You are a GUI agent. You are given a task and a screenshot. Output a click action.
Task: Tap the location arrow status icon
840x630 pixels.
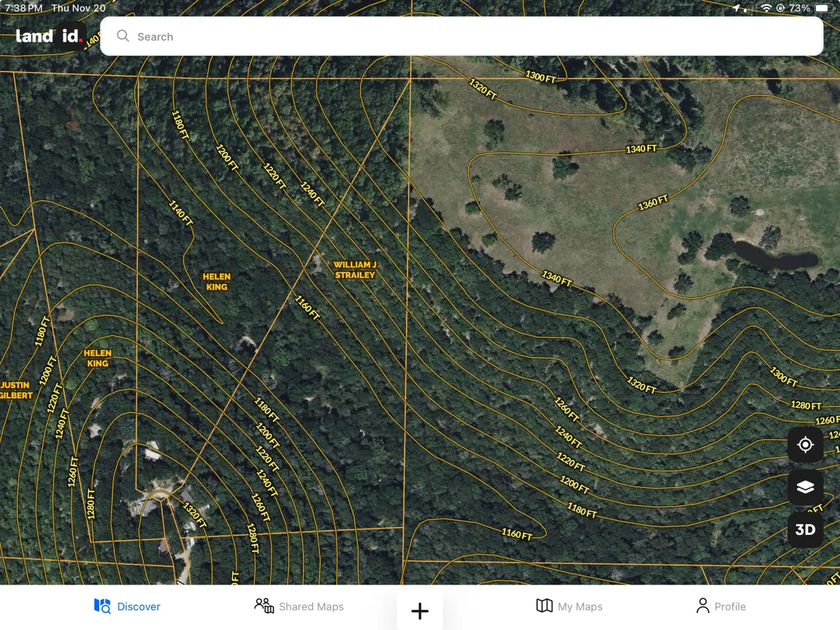click(736, 8)
